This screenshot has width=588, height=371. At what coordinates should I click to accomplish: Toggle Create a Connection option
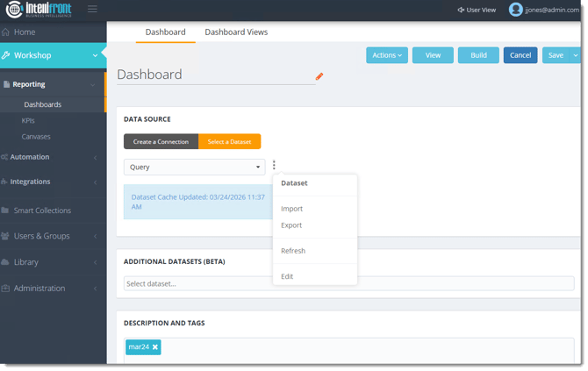[161, 141]
